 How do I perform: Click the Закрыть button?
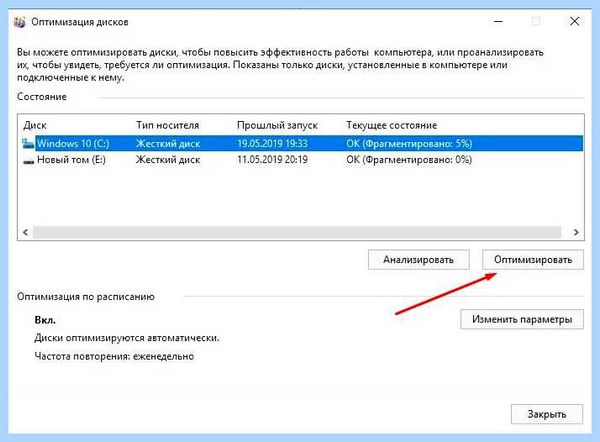coord(547,414)
